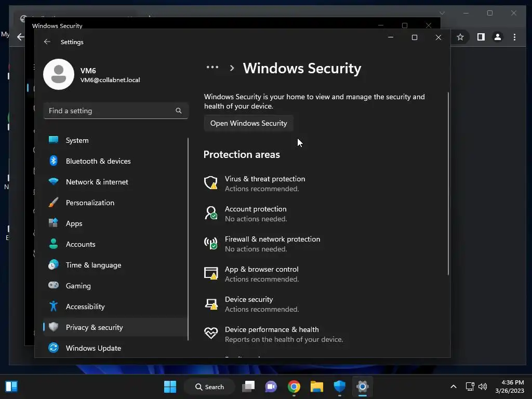The height and width of the screenshot is (399, 532).
Task: Select Privacy & security category
Action: click(x=115, y=327)
